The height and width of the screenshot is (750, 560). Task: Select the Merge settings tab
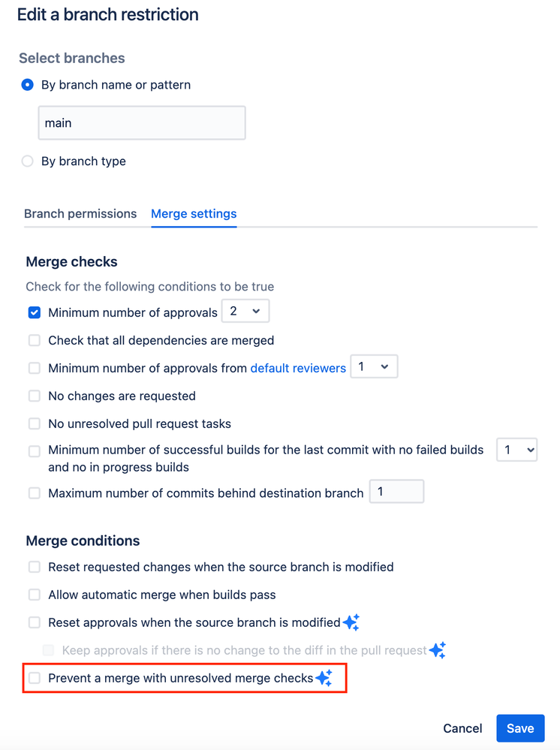pyautogui.click(x=194, y=213)
